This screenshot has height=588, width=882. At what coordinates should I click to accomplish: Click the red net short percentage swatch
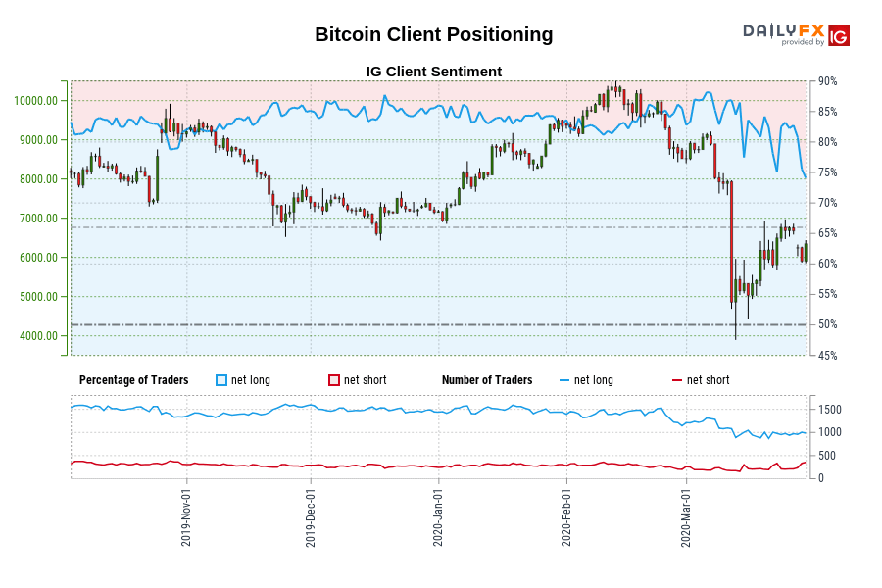(x=333, y=380)
